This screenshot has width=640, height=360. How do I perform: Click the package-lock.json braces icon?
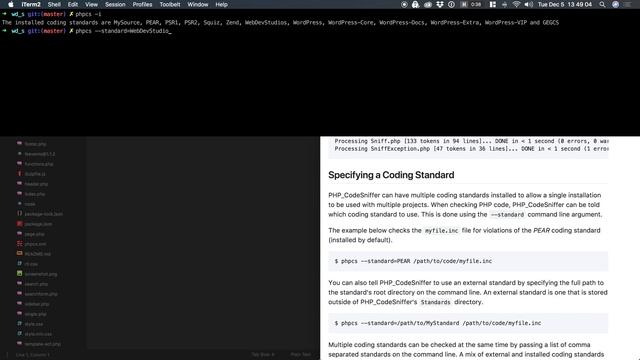coord(19,213)
